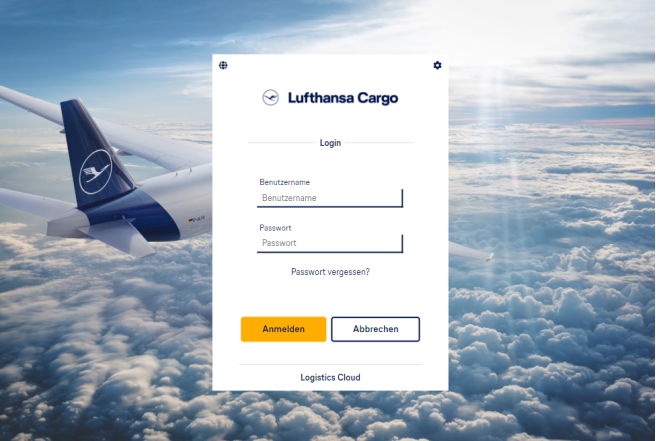
Task: Click the Abbrechen button
Action: click(x=375, y=329)
